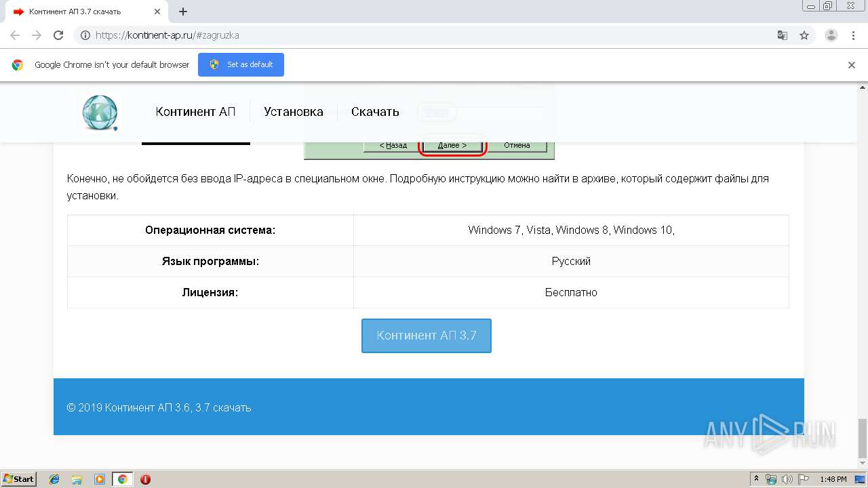Click the volume speaker tray icon
This screenshot has height=488, width=868.
(x=787, y=479)
